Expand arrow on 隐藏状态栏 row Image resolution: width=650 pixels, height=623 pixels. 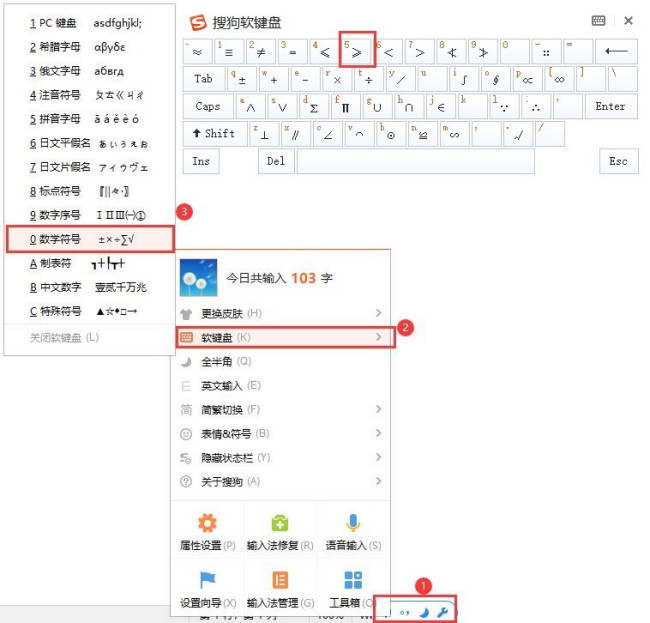(x=378, y=457)
